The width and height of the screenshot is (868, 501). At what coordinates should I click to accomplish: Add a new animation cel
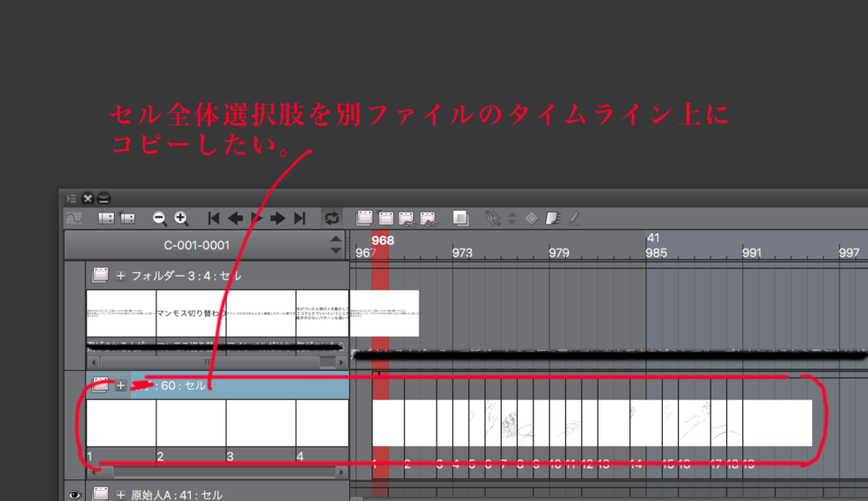point(385,218)
